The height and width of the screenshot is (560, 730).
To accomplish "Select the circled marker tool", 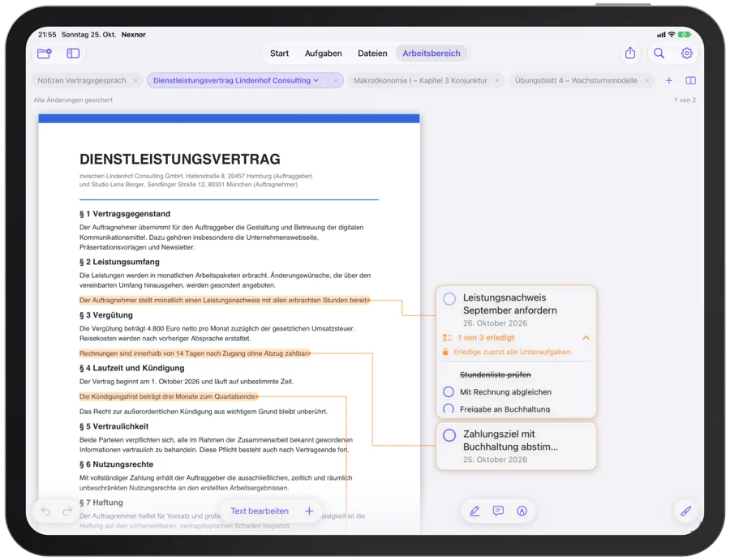I will (522, 511).
